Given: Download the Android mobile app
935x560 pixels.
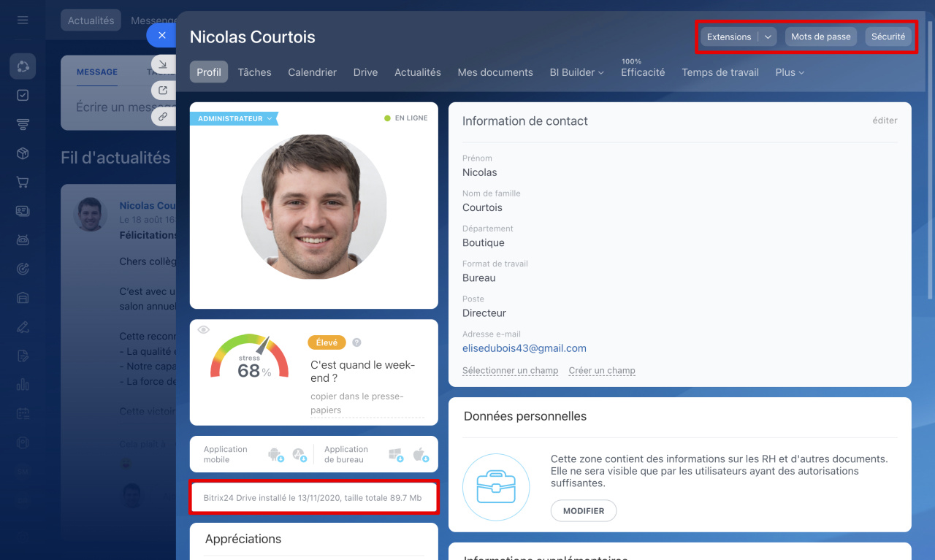Looking at the screenshot, I should coord(275,455).
